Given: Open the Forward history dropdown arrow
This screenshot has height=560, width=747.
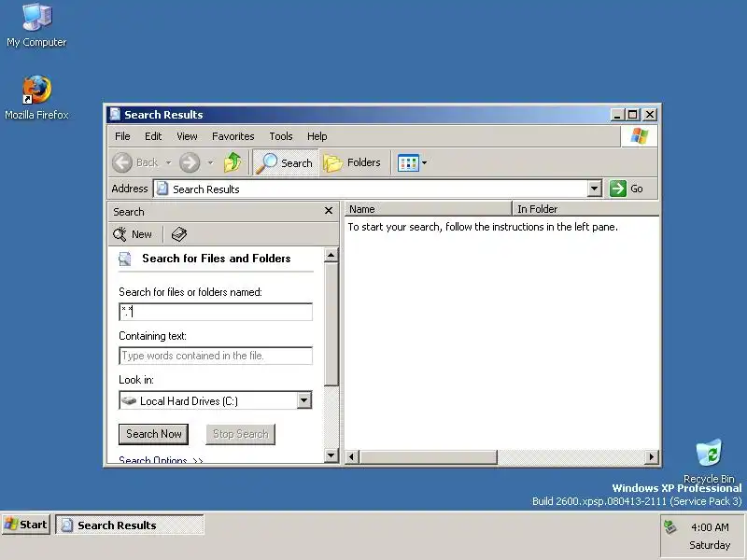Looking at the screenshot, I should click(x=211, y=162).
